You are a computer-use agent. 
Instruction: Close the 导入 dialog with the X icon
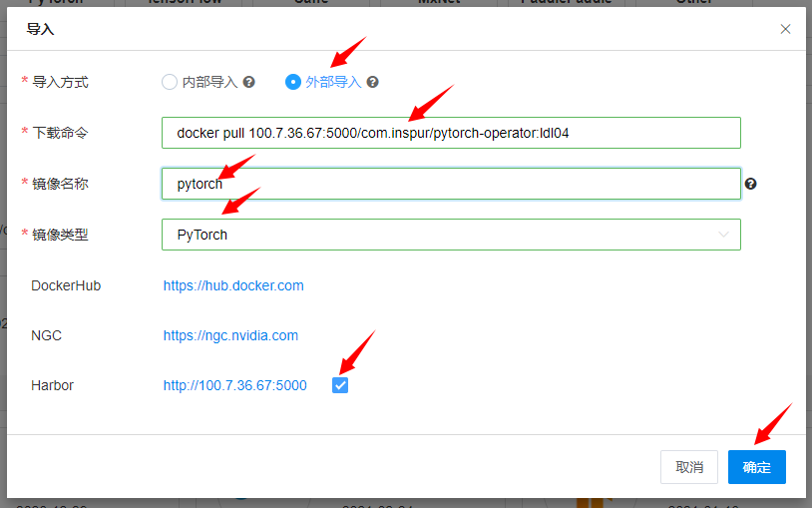point(785,29)
